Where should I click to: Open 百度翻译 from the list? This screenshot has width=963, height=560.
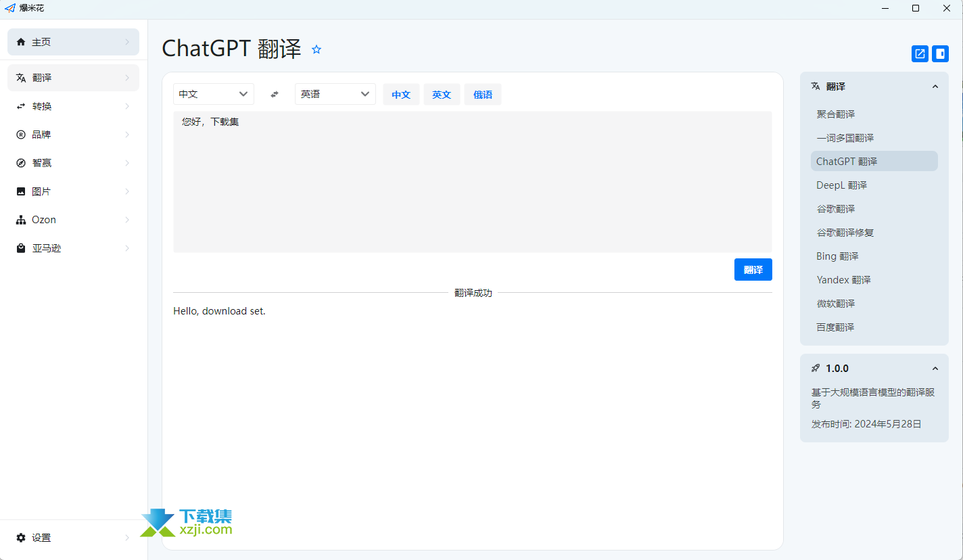click(874, 327)
